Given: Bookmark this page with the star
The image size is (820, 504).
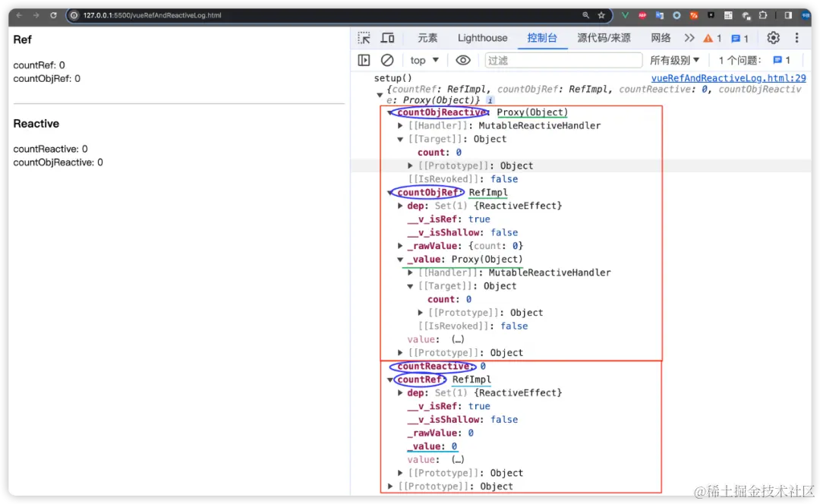Looking at the screenshot, I should [601, 15].
